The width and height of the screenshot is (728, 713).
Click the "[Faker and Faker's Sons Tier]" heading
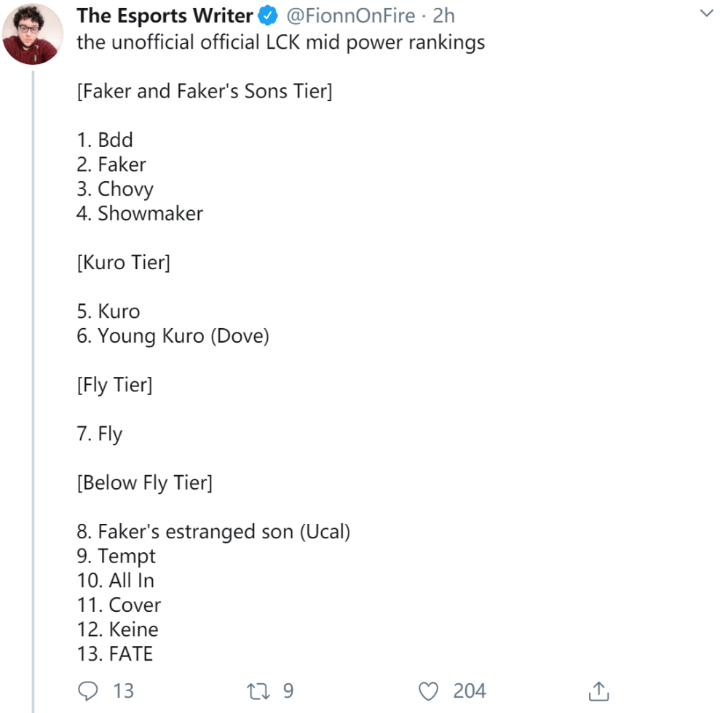point(205,92)
